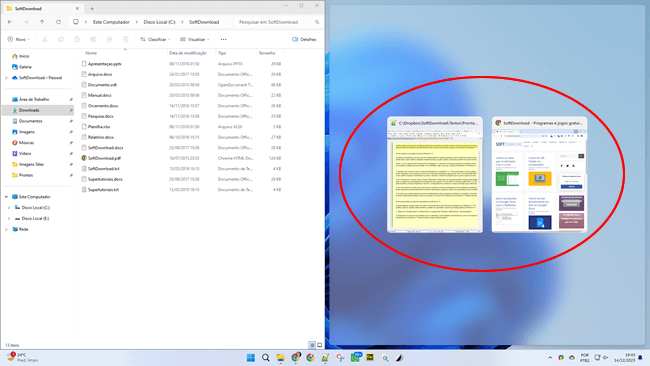Open Músicas in the sidebar
The image size is (650, 366).
click(x=27, y=143)
